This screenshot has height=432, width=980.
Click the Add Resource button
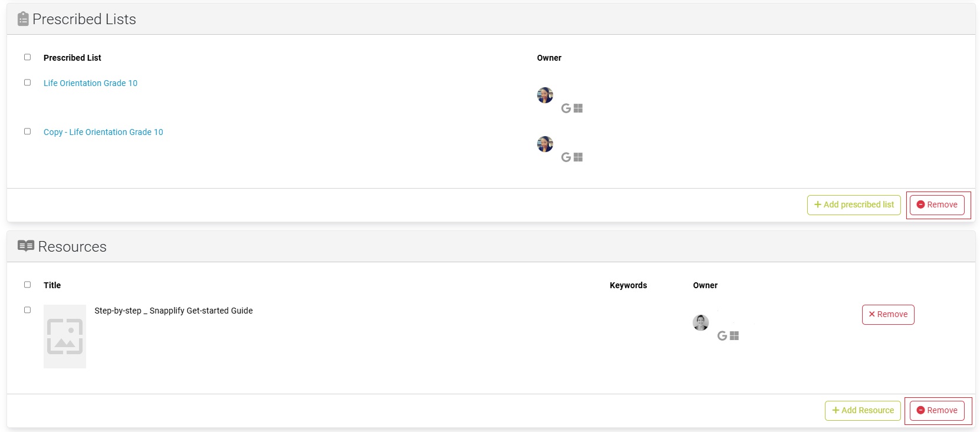pyautogui.click(x=862, y=410)
